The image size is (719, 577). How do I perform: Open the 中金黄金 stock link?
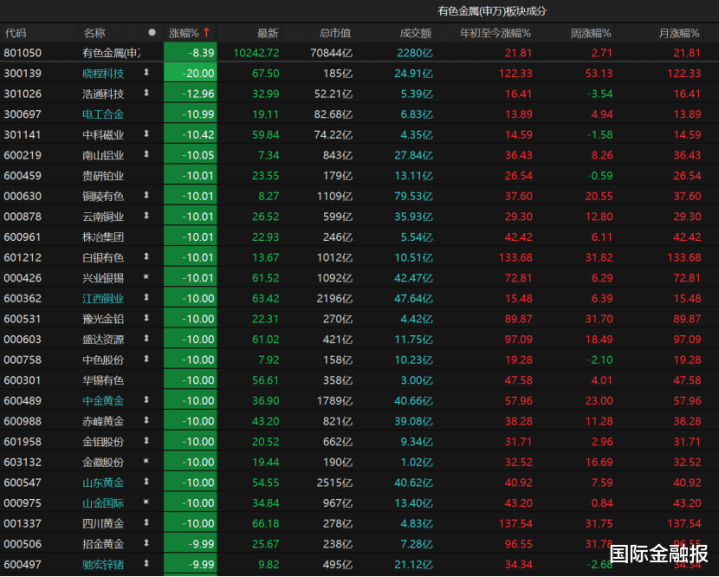tap(103, 401)
